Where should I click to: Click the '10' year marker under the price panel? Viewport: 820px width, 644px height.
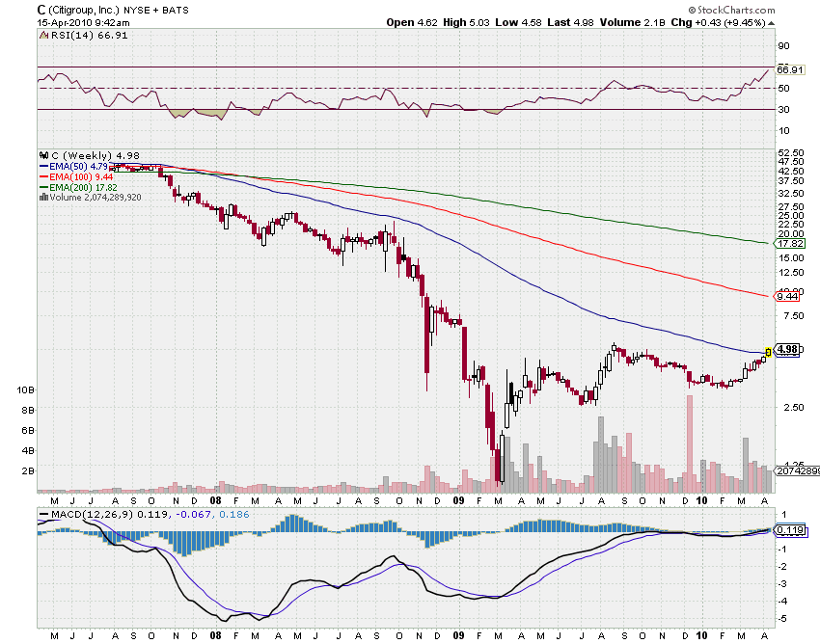tap(701, 500)
